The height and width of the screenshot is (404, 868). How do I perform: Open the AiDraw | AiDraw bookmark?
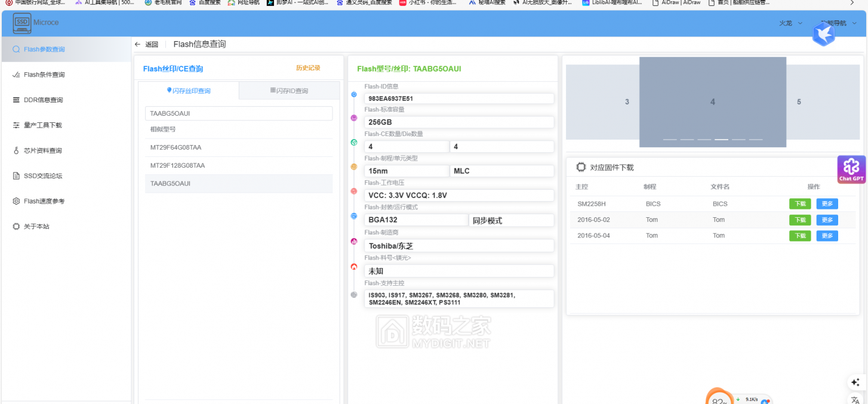[676, 2]
